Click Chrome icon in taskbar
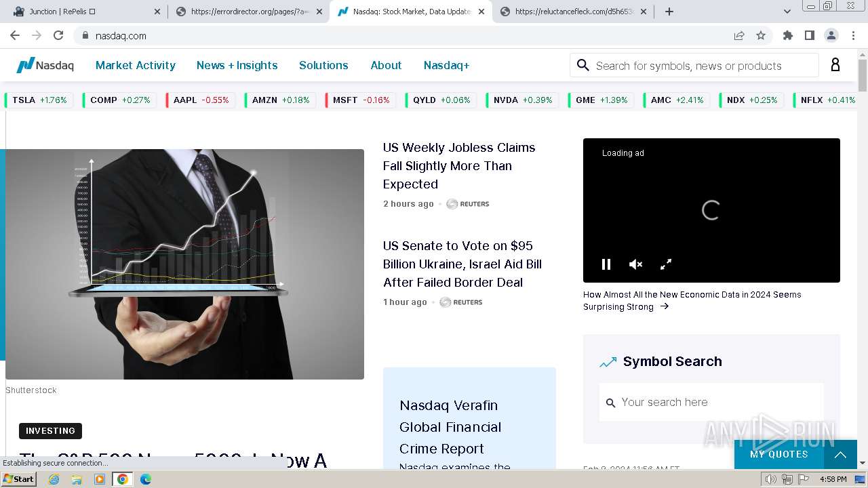 (x=123, y=479)
